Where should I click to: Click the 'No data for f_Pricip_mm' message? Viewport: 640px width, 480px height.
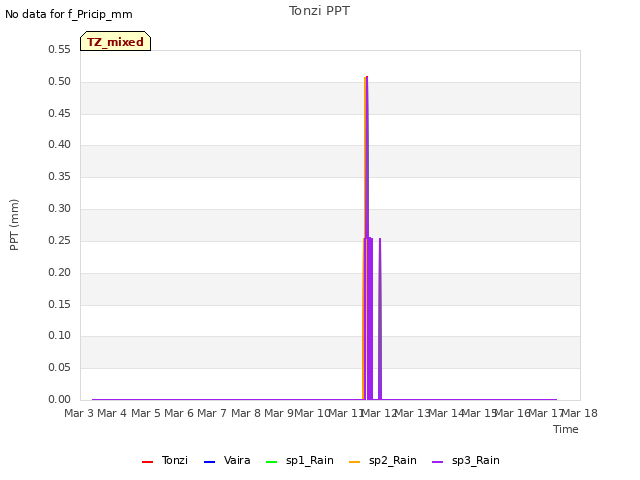pyautogui.click(x=69, y=14)
